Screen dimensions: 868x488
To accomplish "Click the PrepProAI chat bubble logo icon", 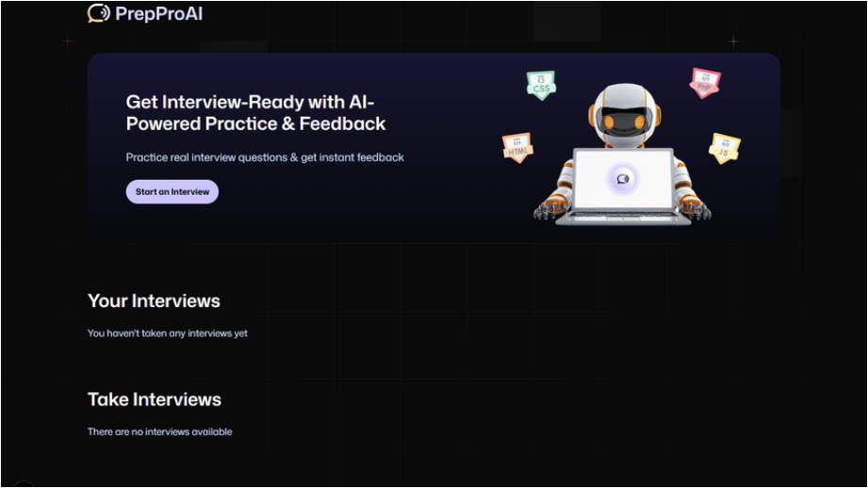I will tap(98, 13).
